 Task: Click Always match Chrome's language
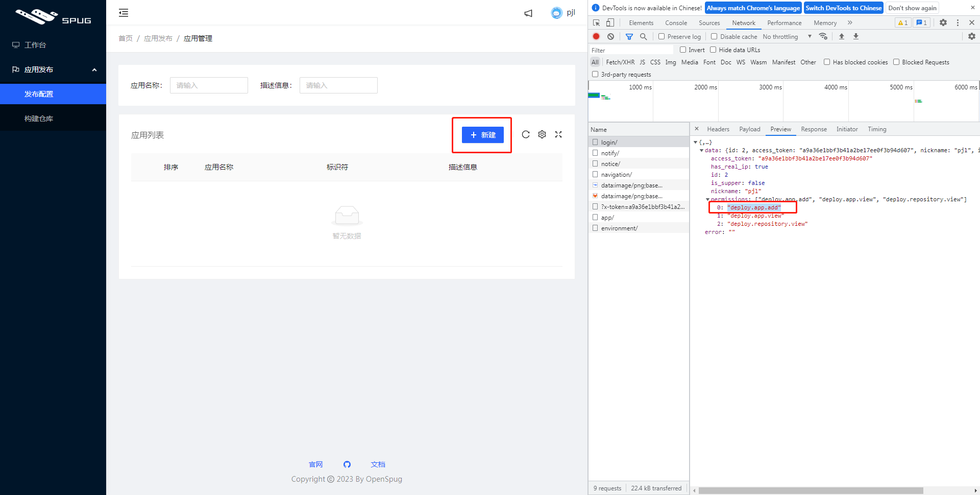click(753, 8)
